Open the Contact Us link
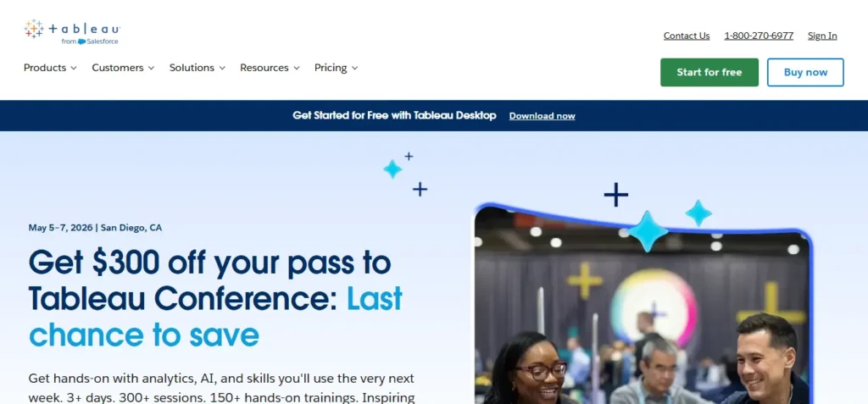Screen dimensions: 868x404 click(687, 36)
